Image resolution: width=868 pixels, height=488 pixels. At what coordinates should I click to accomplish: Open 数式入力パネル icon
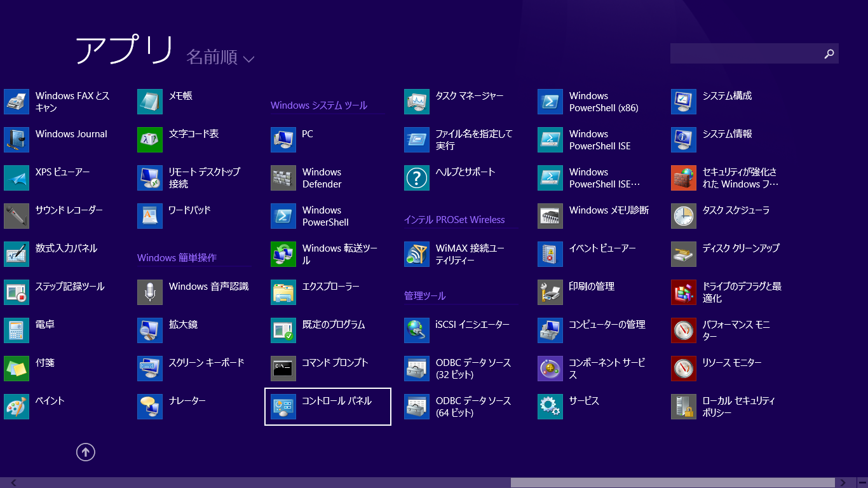17,254
